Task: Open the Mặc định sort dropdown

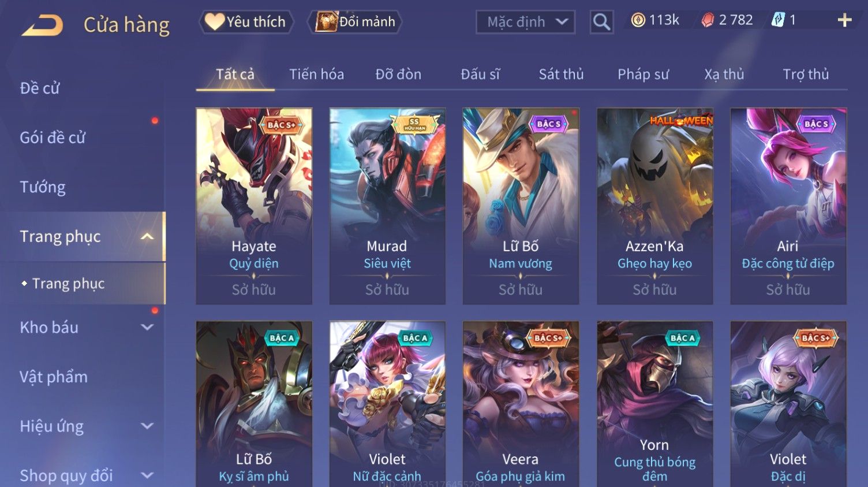Action: tap(525, 22)
